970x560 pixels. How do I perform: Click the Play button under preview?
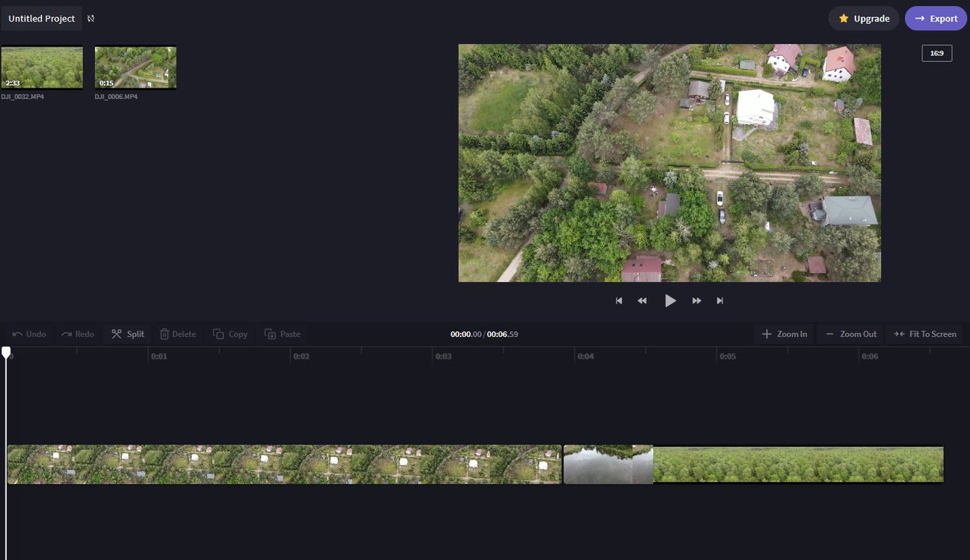click(x=670, y=300)
